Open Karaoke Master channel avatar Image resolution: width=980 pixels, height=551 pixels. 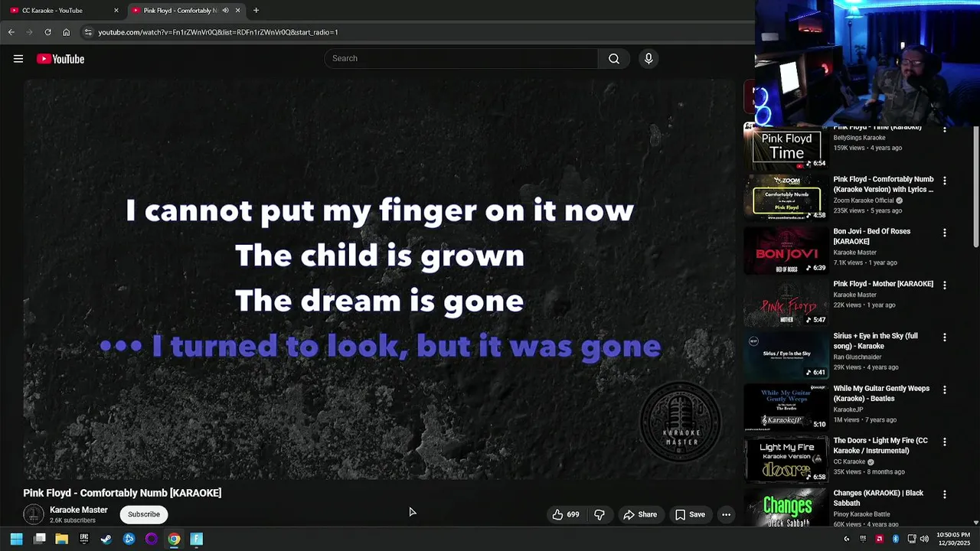[x=34, y=514]
